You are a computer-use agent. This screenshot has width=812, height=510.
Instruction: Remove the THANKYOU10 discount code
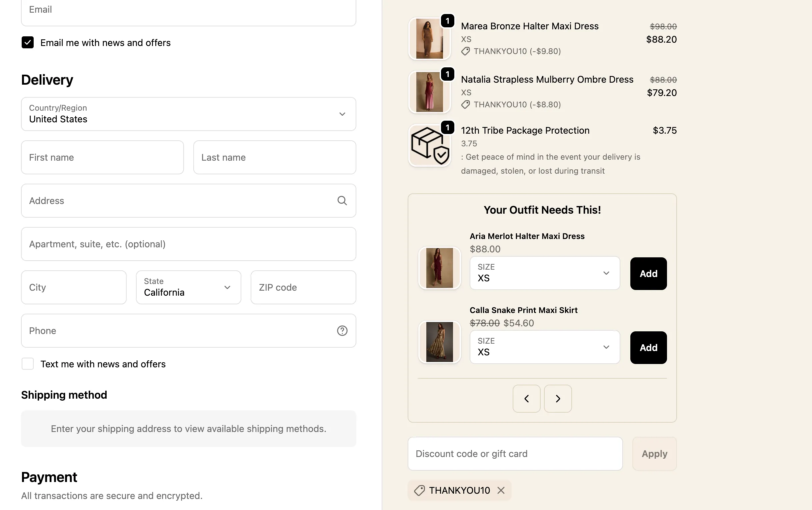pyautogui.click(x=501, y=490)
